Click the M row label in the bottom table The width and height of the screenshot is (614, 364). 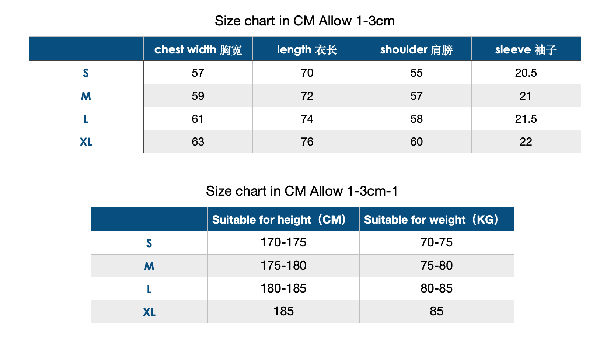pos(149,266)
